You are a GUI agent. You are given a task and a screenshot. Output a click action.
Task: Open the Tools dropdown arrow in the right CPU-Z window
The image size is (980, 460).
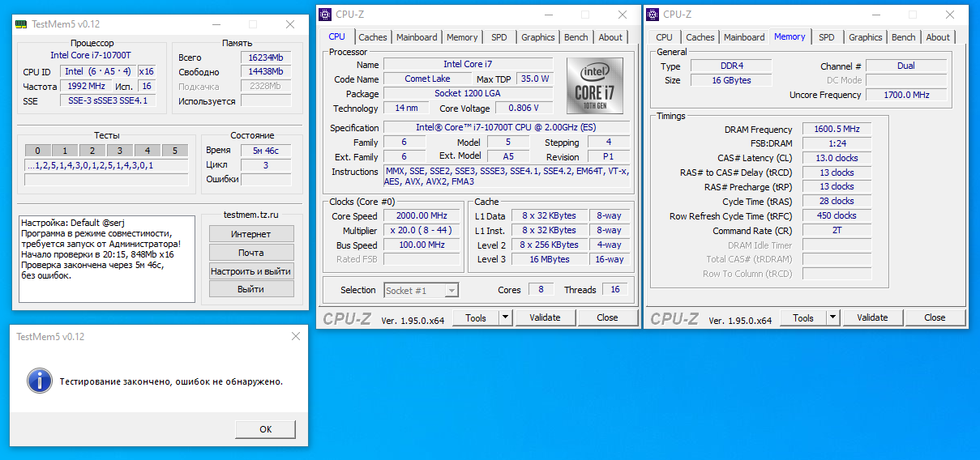(x=832, y=317)
